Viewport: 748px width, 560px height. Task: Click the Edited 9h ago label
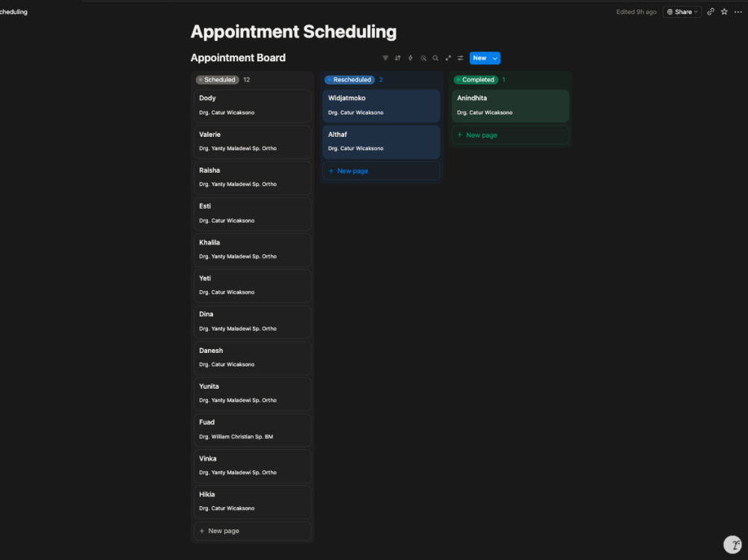(637, 12)
